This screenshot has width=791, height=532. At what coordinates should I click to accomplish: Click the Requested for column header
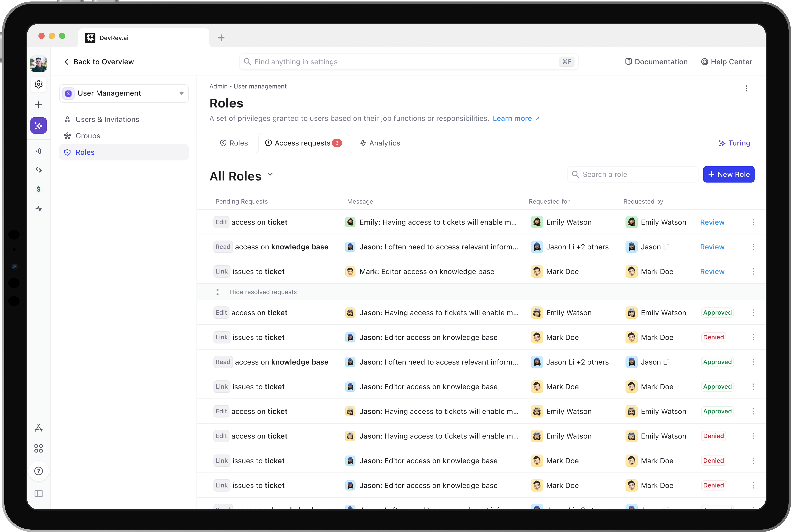pos(549,202)
